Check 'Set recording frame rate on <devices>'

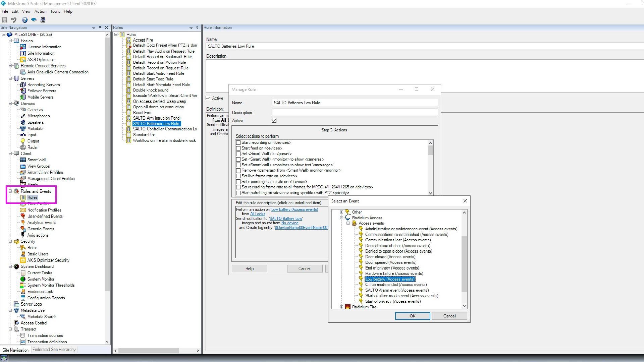(238, 182)
